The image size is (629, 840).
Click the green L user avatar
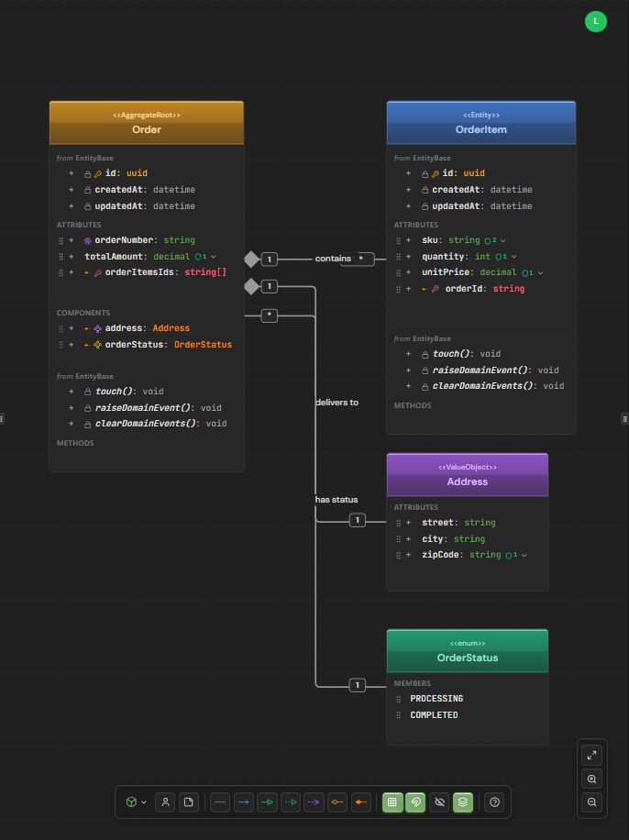point(596,21)
